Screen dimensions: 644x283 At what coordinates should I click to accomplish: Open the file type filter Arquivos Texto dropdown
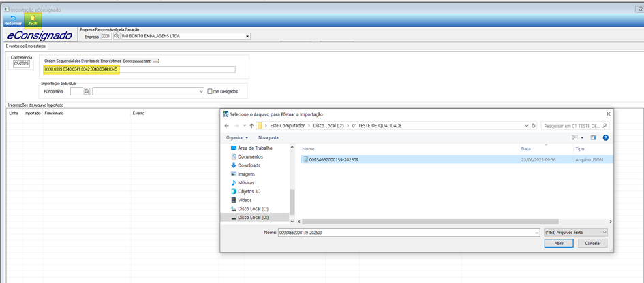(x=575, y=233)
